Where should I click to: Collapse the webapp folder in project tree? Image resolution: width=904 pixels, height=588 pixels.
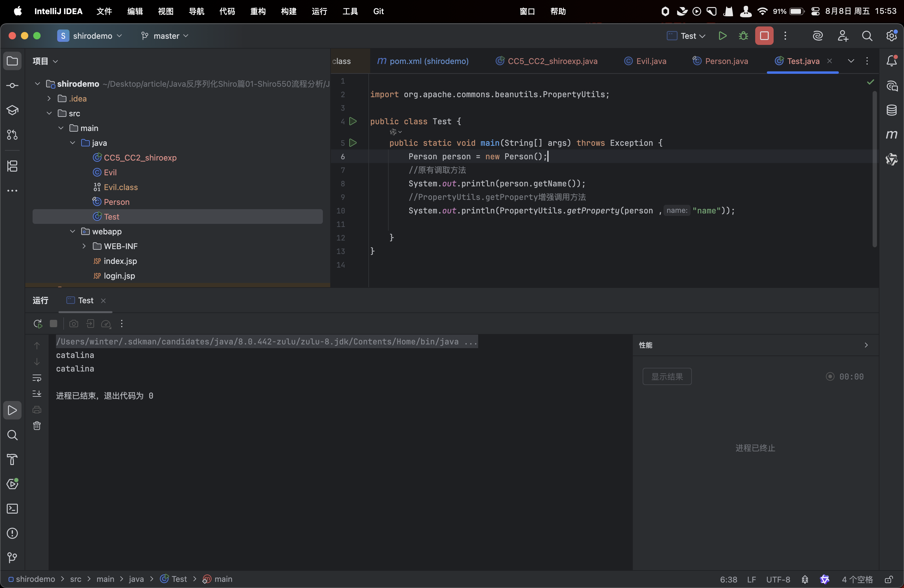73,231
